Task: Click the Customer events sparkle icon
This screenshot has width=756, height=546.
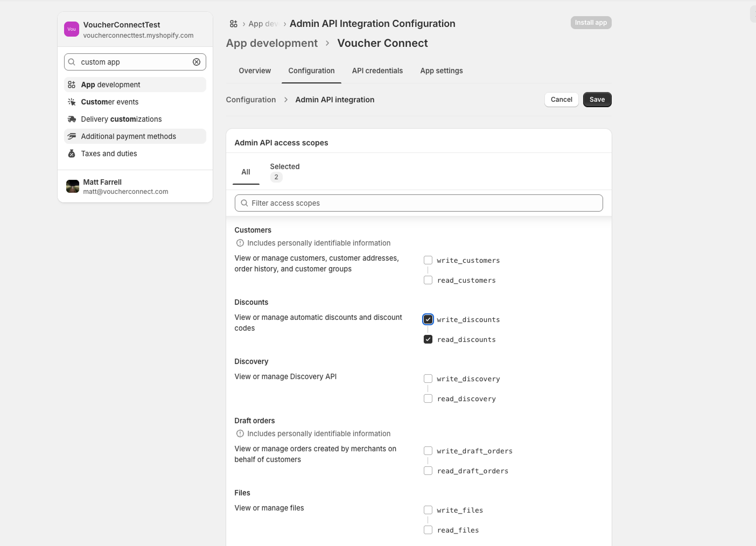Action: (72, 102)
